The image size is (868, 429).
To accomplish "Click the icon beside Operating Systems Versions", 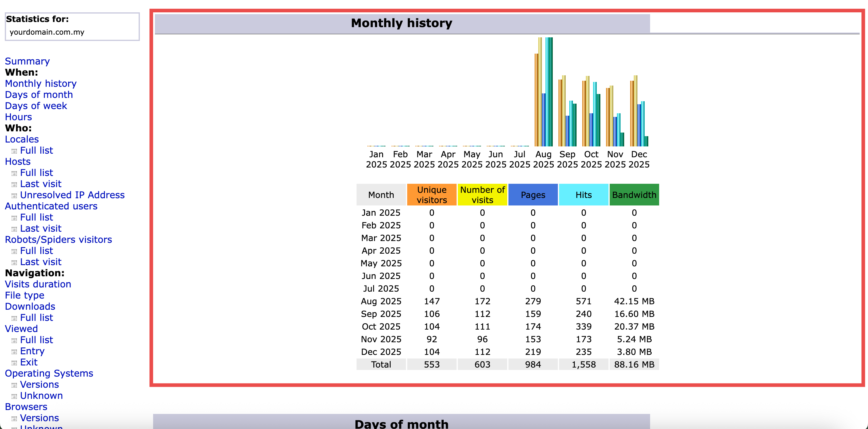I will tap(14, 385).
